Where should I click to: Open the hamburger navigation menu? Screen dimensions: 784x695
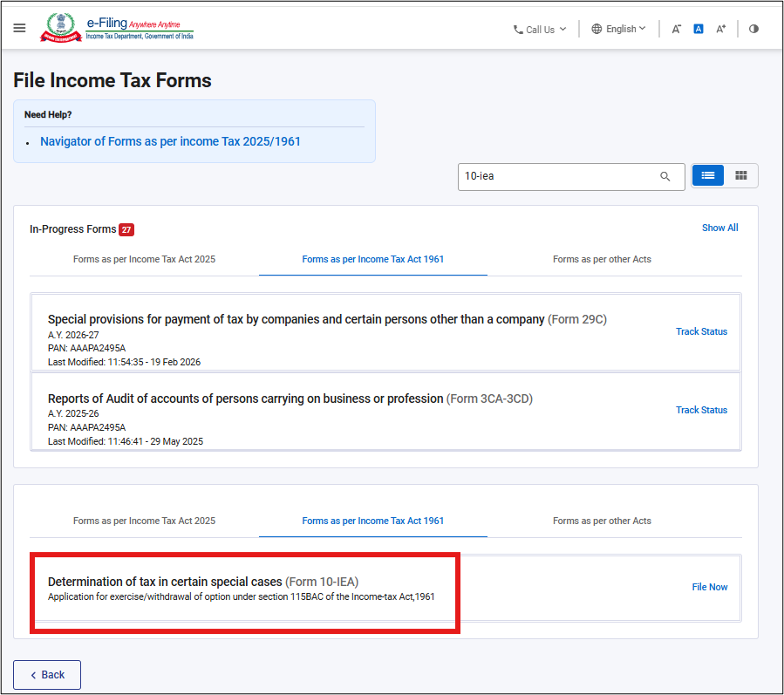pos(20,29)
